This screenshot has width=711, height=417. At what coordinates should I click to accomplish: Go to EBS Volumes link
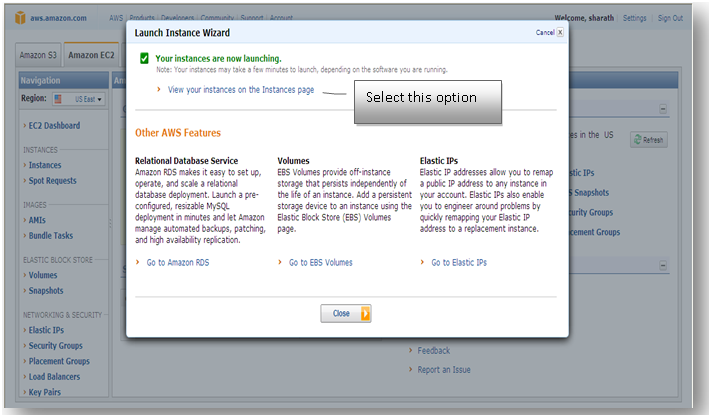pyautogui.click(x=321, y=262)
